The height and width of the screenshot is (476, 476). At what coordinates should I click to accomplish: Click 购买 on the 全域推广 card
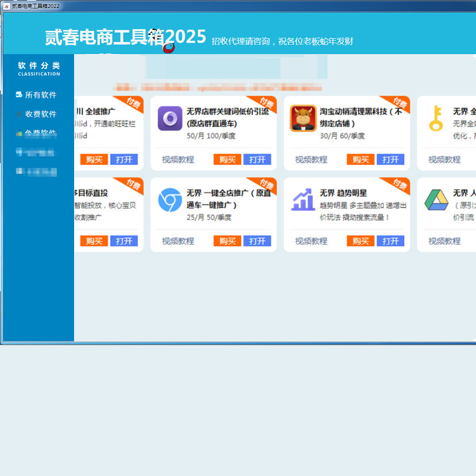(94, 160)
